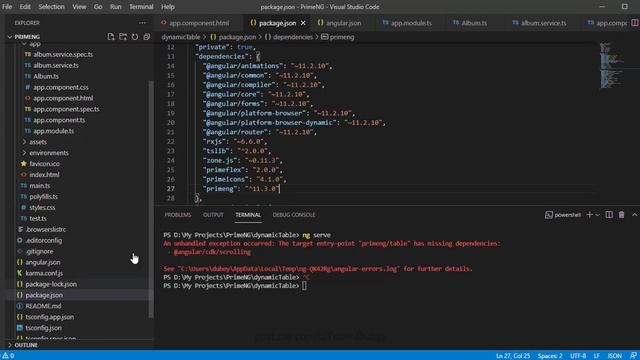The height and width of the screenshot is (360, 640).
Task: Change JSON language mode
Action: (614, 356)
